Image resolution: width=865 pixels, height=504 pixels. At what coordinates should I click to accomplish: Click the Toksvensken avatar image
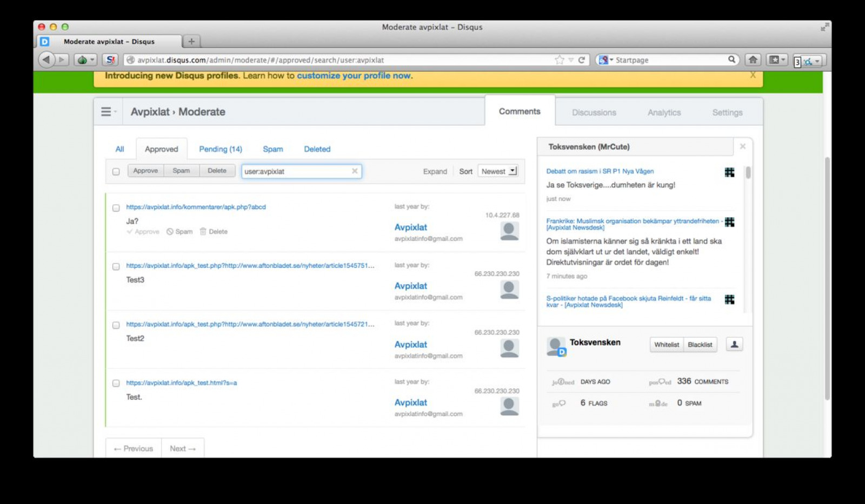[555, 346]
